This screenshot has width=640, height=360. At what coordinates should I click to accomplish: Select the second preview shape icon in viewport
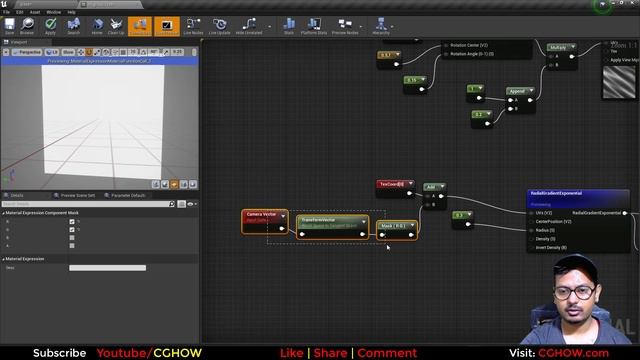(165, 184)
